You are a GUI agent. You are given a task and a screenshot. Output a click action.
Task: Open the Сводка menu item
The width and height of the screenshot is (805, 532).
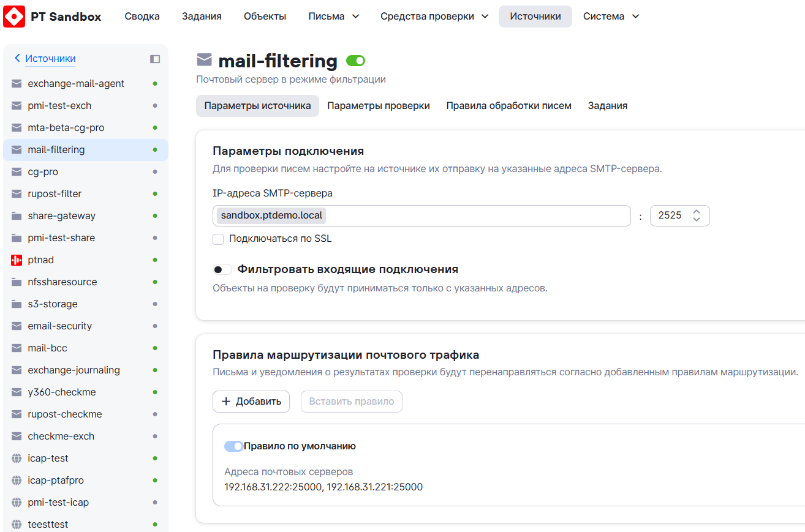tap(142, 17)
